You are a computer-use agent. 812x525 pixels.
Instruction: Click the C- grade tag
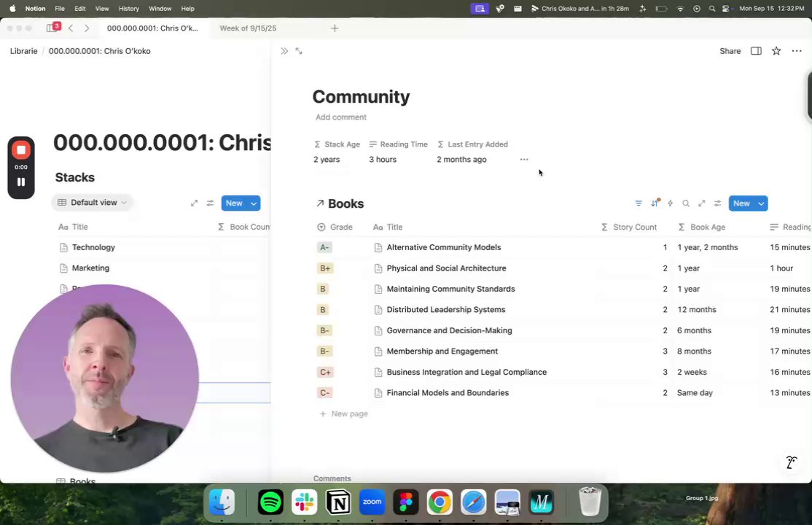(324, 393)
